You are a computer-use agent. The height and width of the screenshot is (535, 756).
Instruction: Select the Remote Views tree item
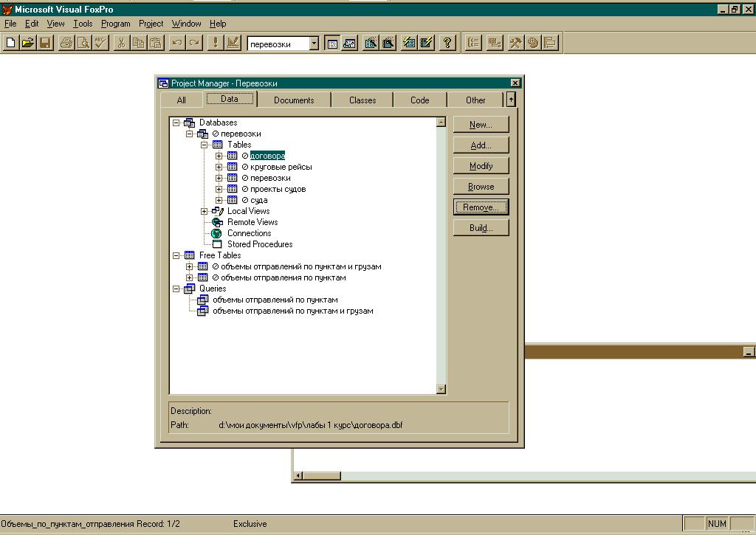click(252, 222)
